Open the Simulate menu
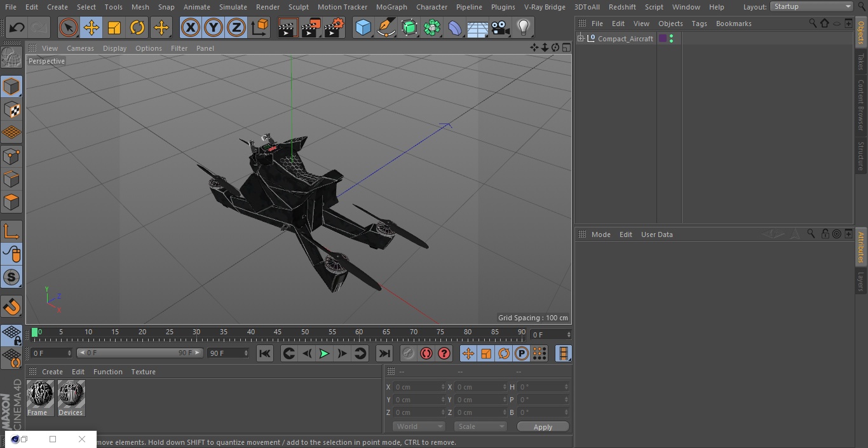Viewport: 868px width, 448px height. tap(233, 7)
